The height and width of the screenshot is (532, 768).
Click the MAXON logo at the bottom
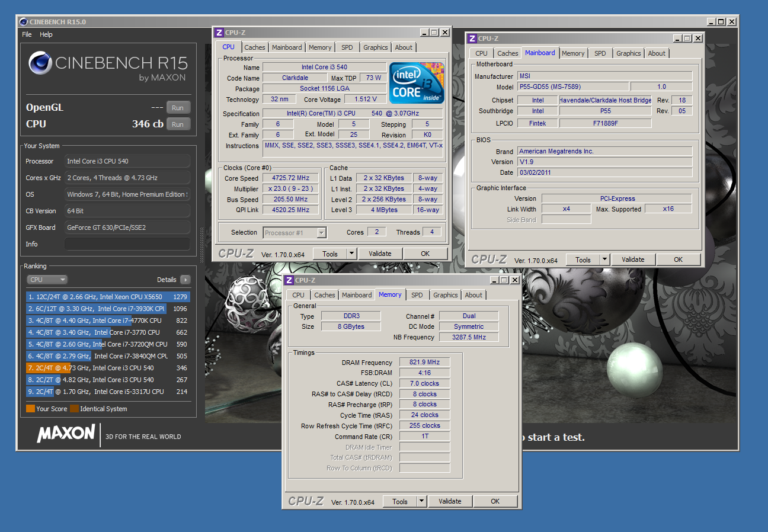(x=66, y=434)
